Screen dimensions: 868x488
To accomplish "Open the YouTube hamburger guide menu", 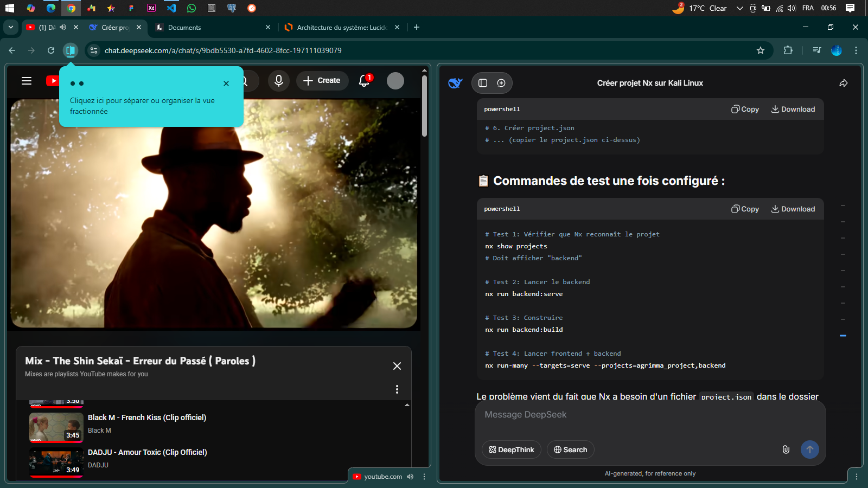I will (27, 81).
